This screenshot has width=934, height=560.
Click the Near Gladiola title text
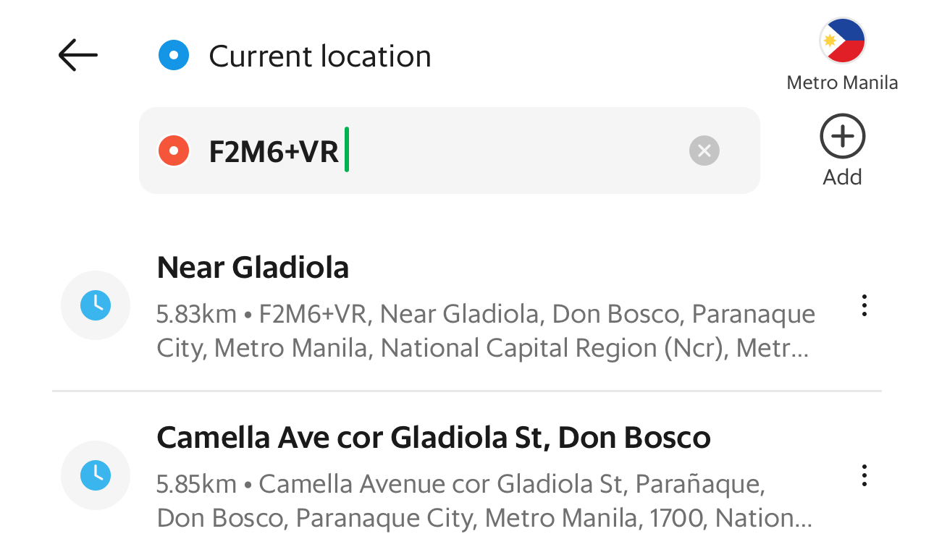253,268
